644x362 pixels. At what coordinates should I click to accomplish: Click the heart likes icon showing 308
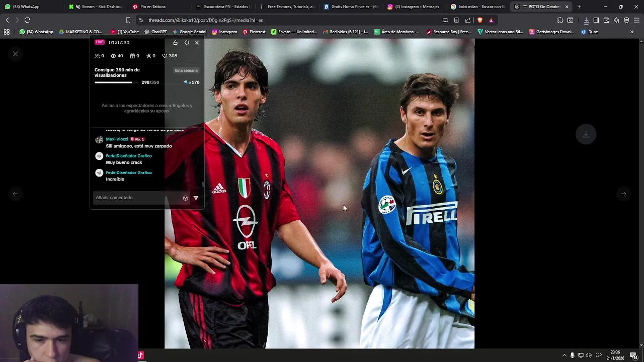(x=165, y=56)
